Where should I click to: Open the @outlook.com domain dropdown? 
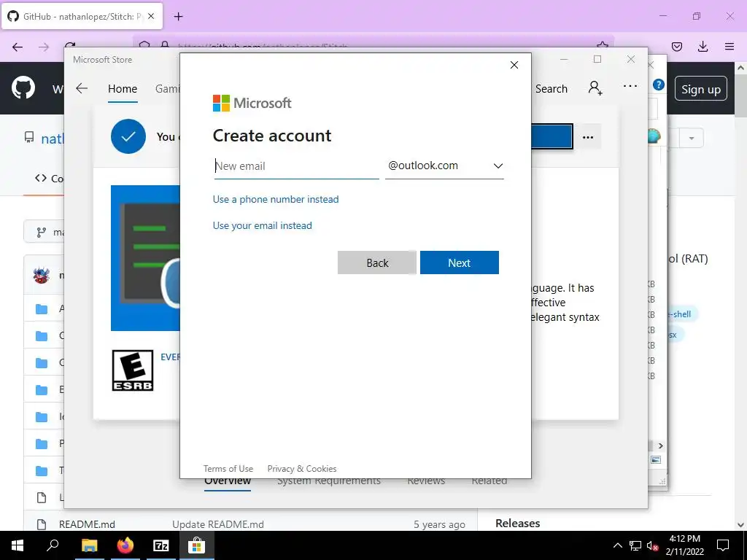(x=444, y=166)
